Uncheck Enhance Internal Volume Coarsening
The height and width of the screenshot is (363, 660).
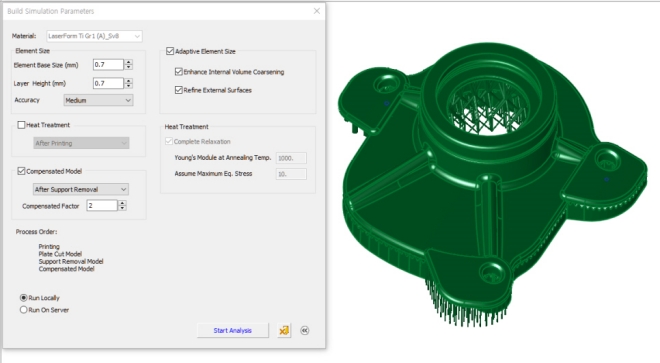pyautogui.click(x=178, y=72)
